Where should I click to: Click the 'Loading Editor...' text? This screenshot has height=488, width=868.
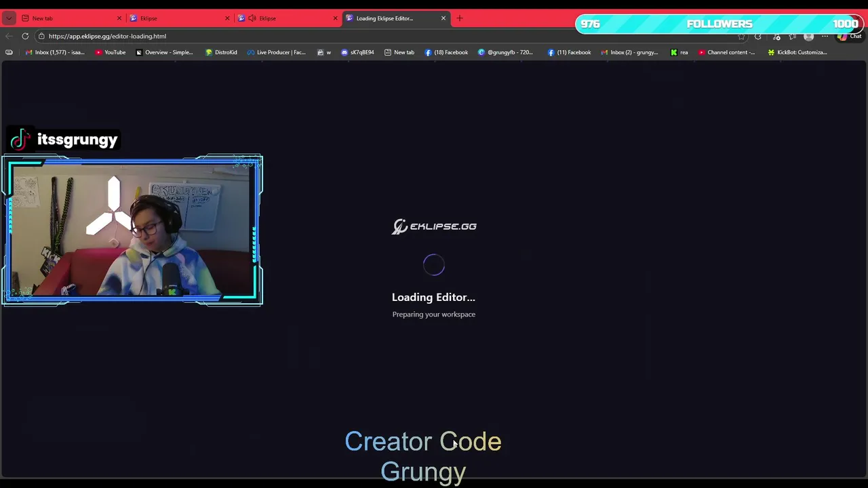coord(433,297)
